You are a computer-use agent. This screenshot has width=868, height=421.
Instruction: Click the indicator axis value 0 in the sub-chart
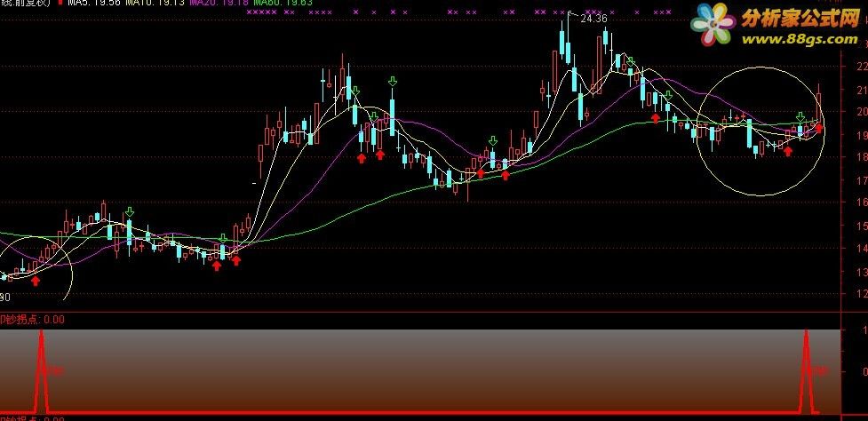(864, 372)
